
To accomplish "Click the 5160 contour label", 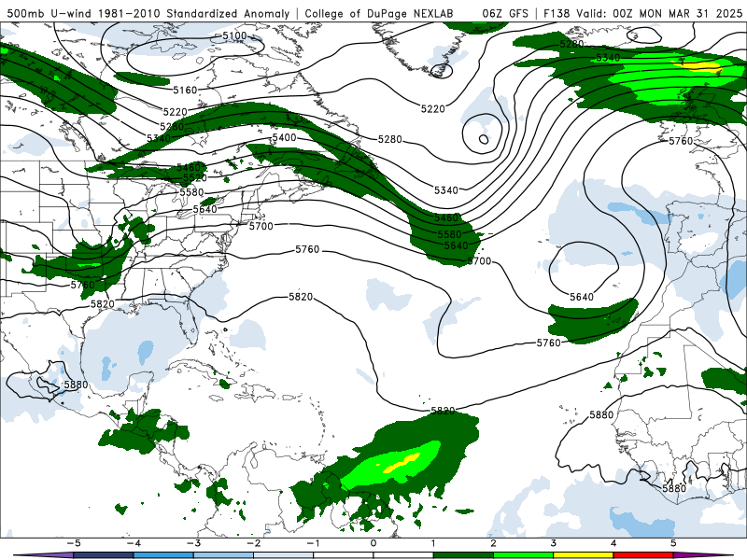I will coord(185,90).
